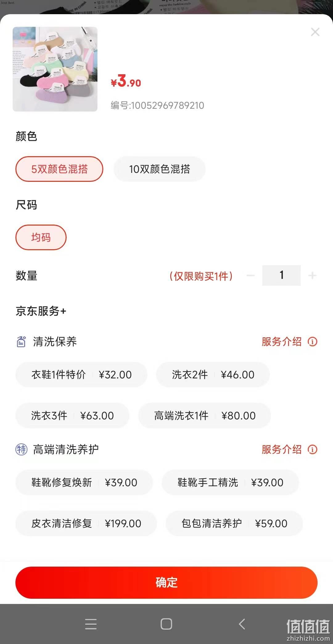This screenshot has width=333, height=644.
Task: Choose 鞋靴修复焕新 ¥39.00 service
Action: click(84, 483)
